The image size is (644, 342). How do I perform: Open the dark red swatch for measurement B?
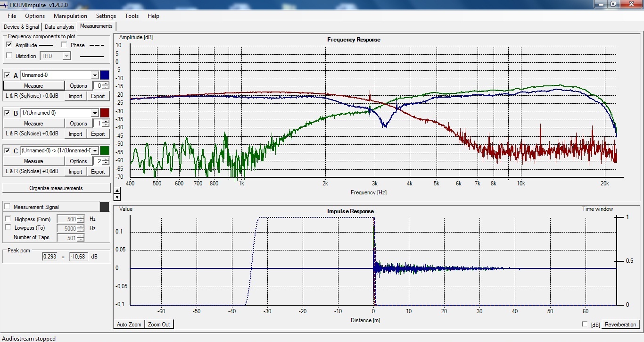[x=105, y=113]
